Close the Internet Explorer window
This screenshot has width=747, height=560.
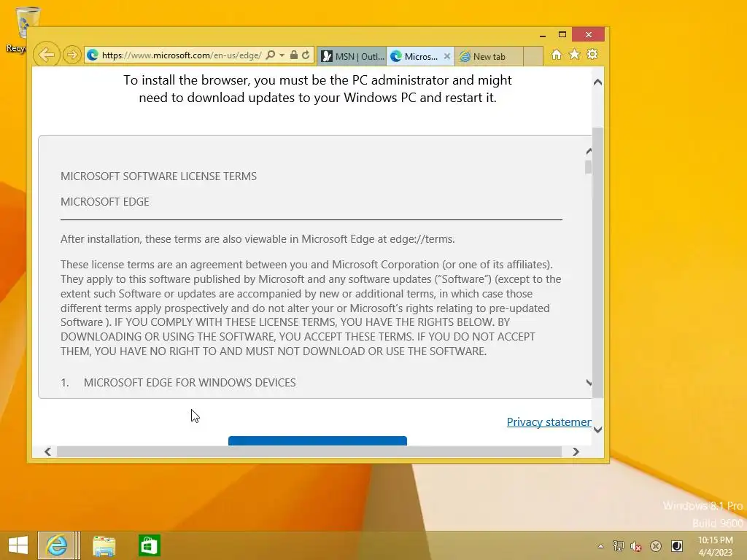pyautogui.click(x=589, y=35)
